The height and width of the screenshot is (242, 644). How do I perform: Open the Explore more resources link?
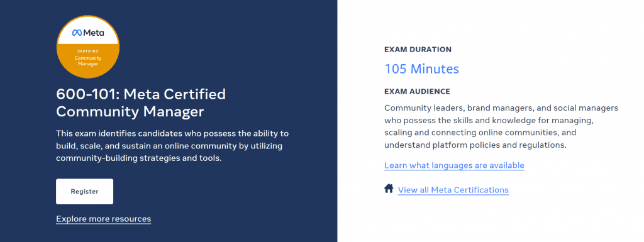104,219
